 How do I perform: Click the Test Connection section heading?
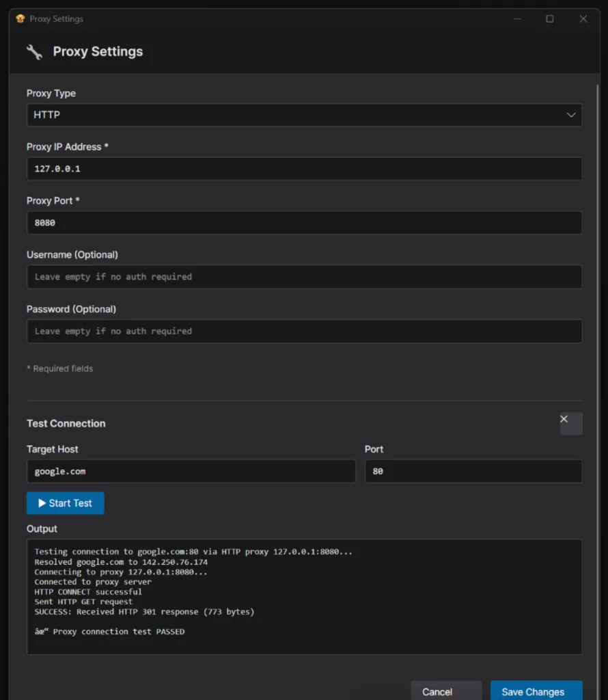coord(66,423)
